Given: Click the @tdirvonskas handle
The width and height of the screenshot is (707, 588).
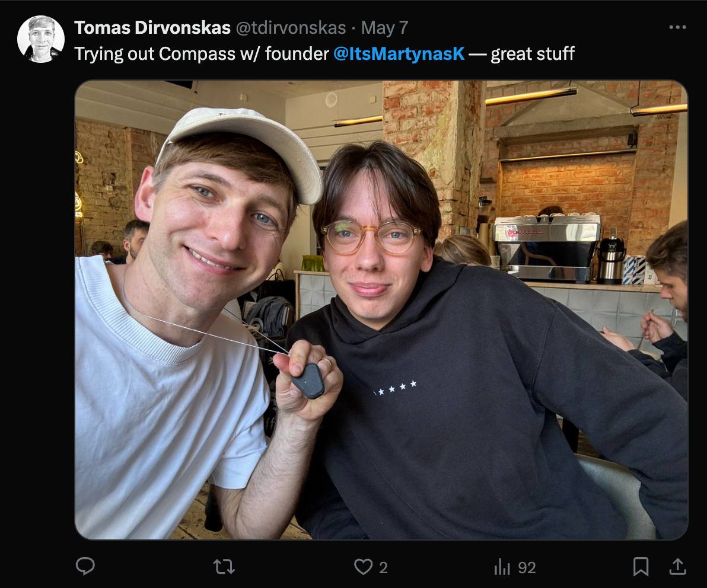Looking at the screenshot, I should [x=291, y=27].
